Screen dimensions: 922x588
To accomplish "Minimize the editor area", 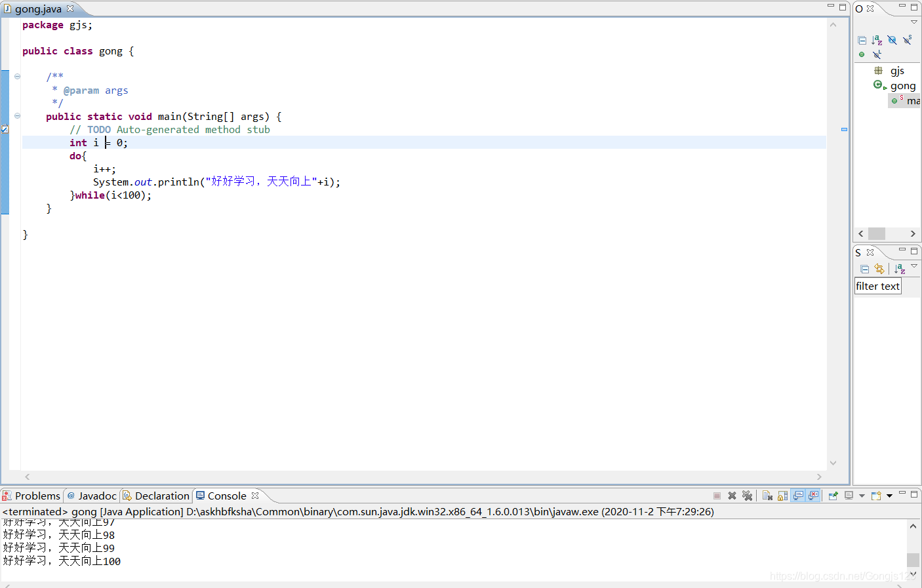I will pos(831,6).
